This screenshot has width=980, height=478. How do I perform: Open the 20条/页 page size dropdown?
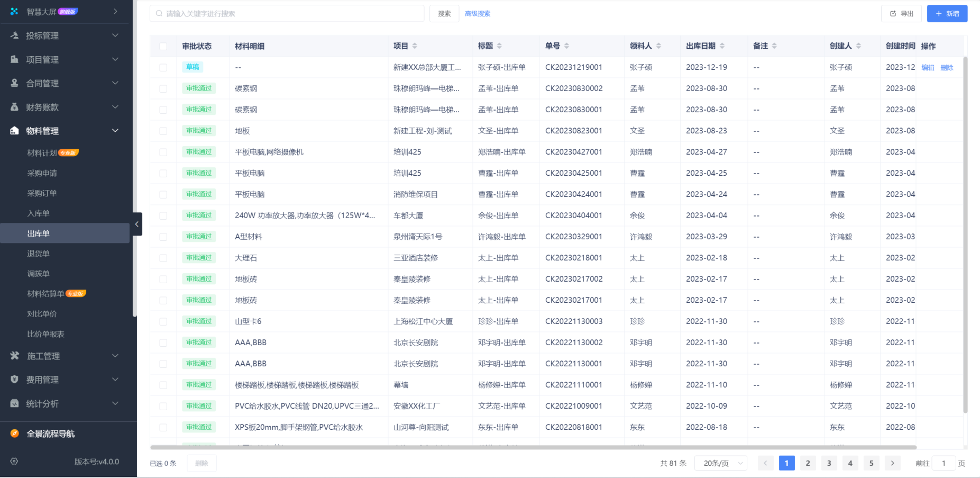coord(720,463)
